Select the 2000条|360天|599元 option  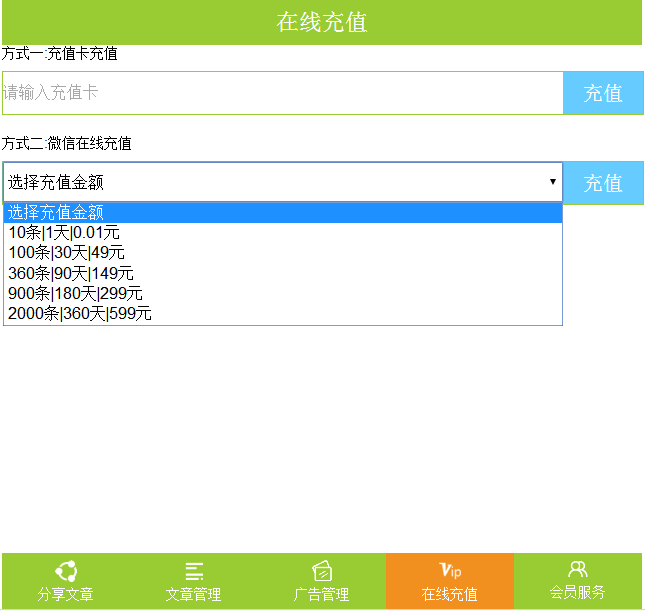pos(283,314)
